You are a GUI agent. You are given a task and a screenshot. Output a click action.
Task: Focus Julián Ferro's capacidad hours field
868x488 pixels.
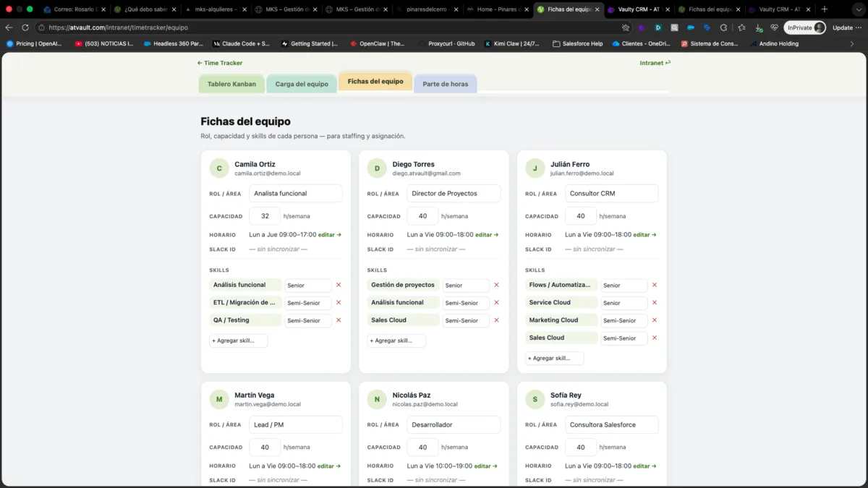click(x=581, y=216)
